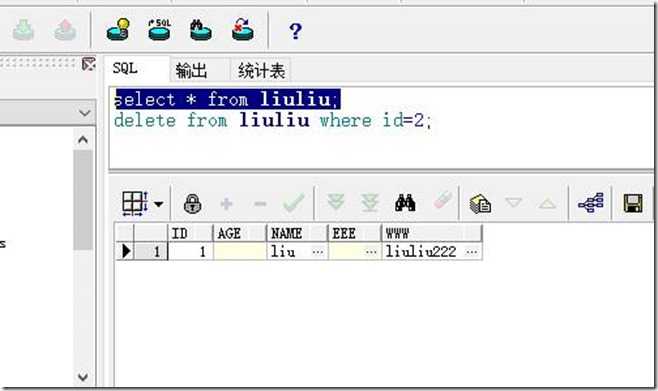Click the break session icon with red X
The image size is (658, 391).
click(x=243, y=30)
